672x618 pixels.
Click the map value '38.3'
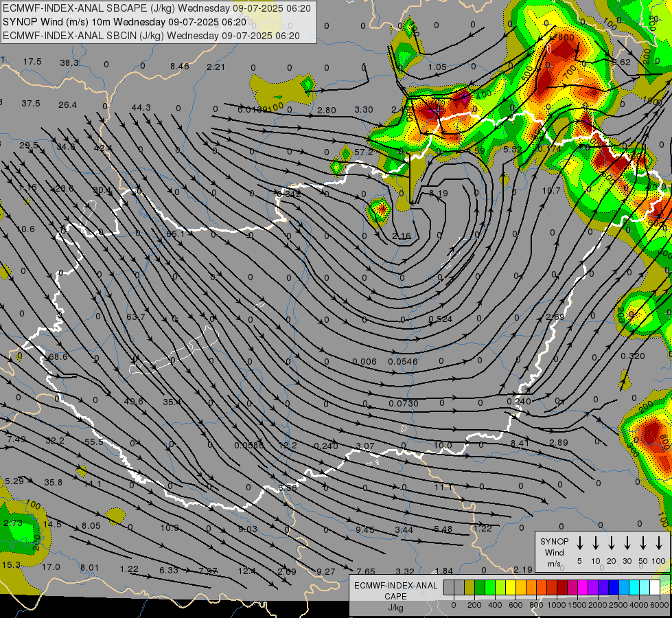pyautogui.click(x=69, y=63)
